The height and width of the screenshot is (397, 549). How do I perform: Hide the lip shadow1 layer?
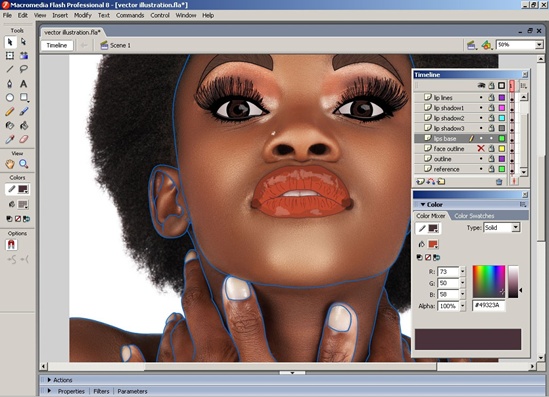[481, 108]
